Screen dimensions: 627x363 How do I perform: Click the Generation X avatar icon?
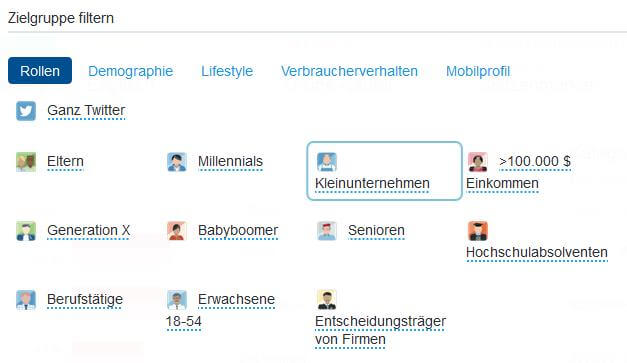(x=26, y=231)
